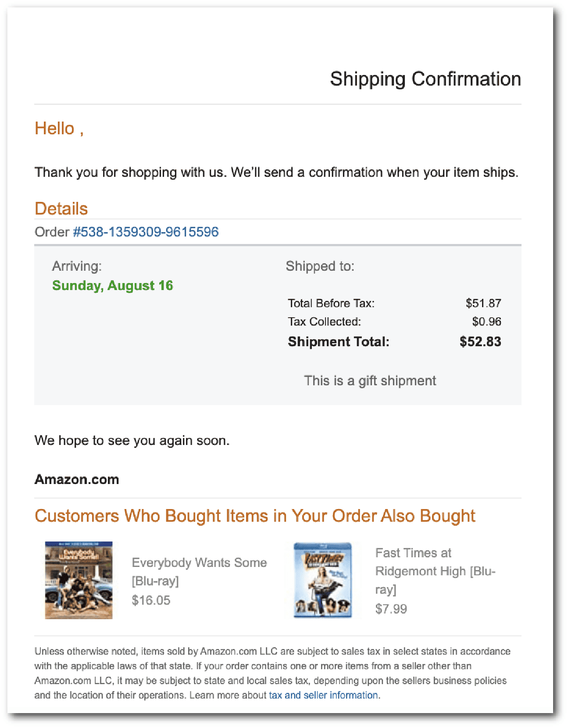
Task: Click the 'We hope to see you again soon' line
Action: pos(132,441)
